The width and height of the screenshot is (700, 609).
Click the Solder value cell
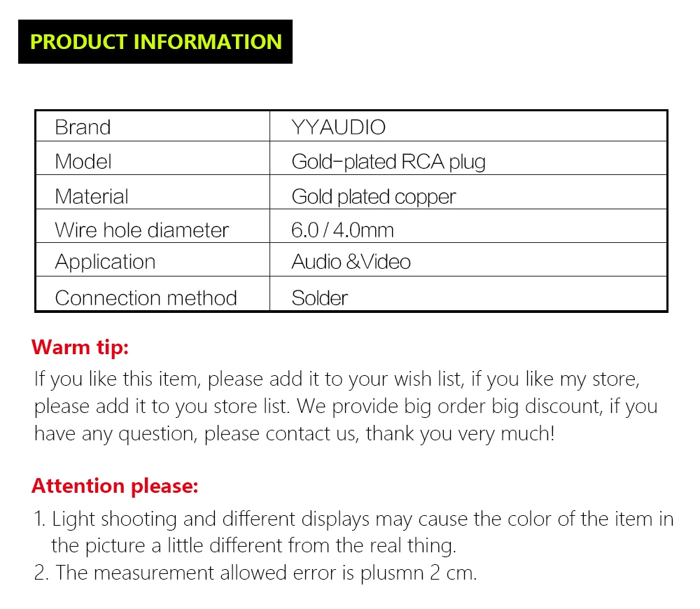(320, 297)
